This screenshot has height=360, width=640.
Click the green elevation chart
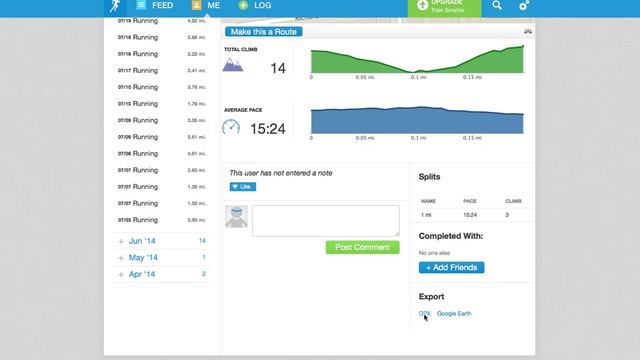pos(417,60)
